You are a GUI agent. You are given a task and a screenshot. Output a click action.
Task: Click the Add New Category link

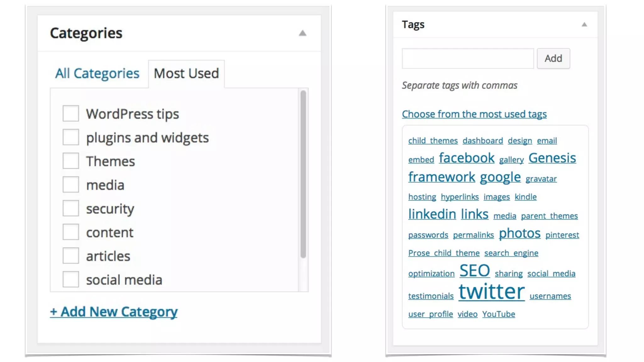(114, 312)
